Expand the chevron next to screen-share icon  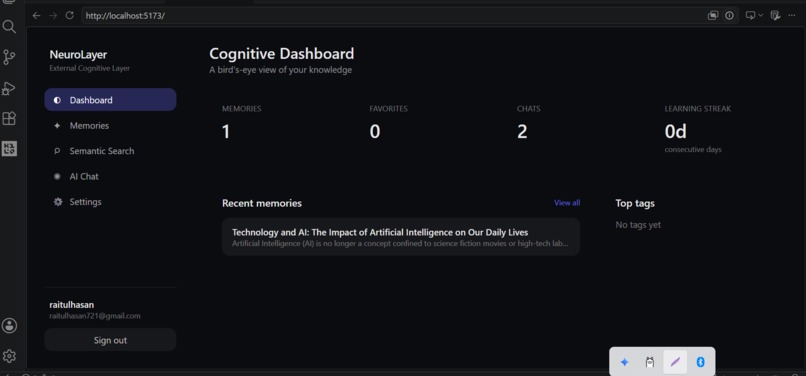[761, 15]
